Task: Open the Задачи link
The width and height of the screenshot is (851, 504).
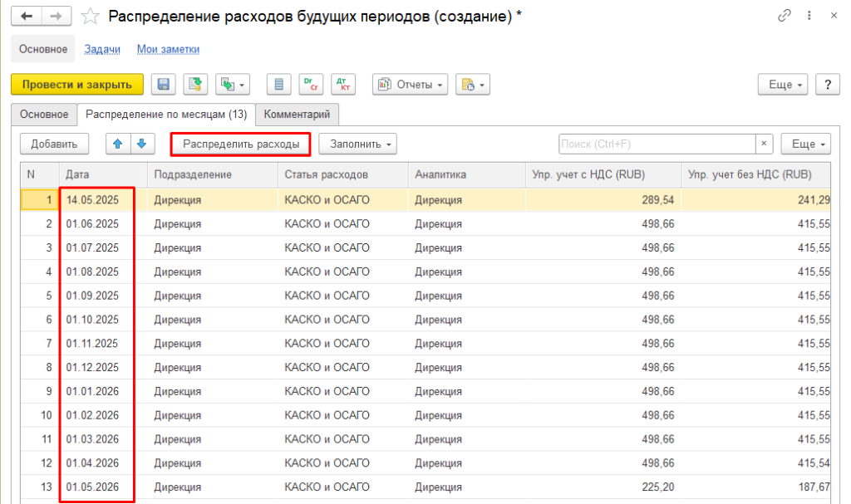Action: (102, 50)
